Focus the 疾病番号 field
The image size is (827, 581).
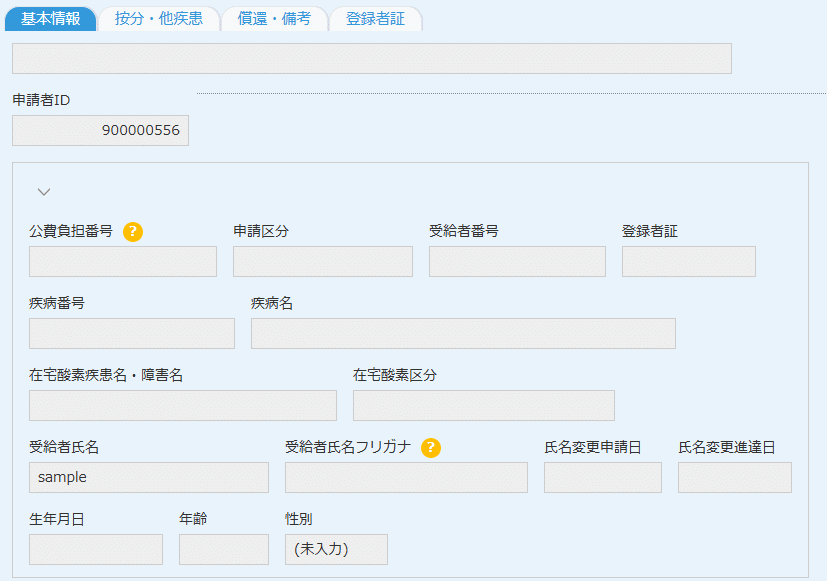coord(132,334)
